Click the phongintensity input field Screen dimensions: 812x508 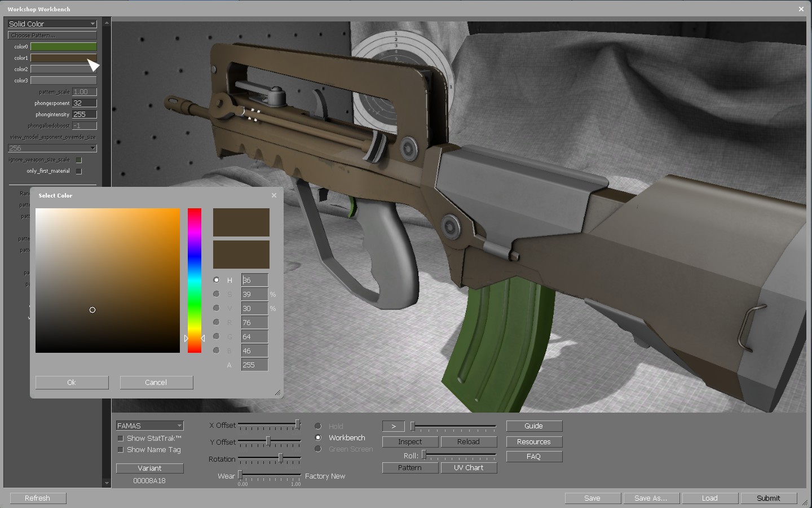85,114
